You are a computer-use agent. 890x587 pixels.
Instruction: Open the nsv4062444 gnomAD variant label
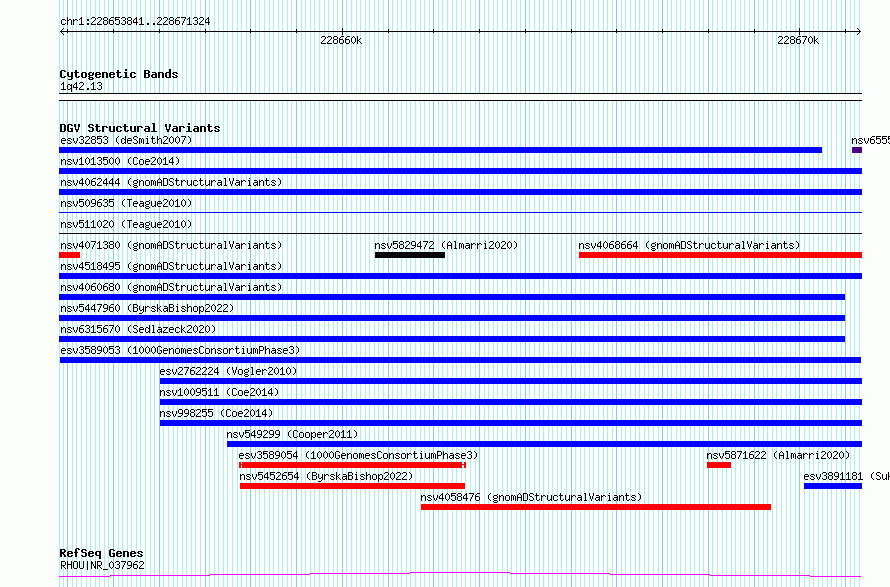click(171, 182)
